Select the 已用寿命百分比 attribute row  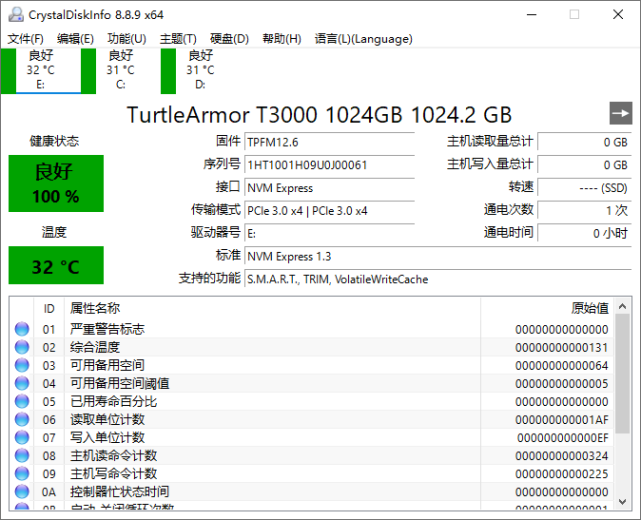[x=311, y=401]
